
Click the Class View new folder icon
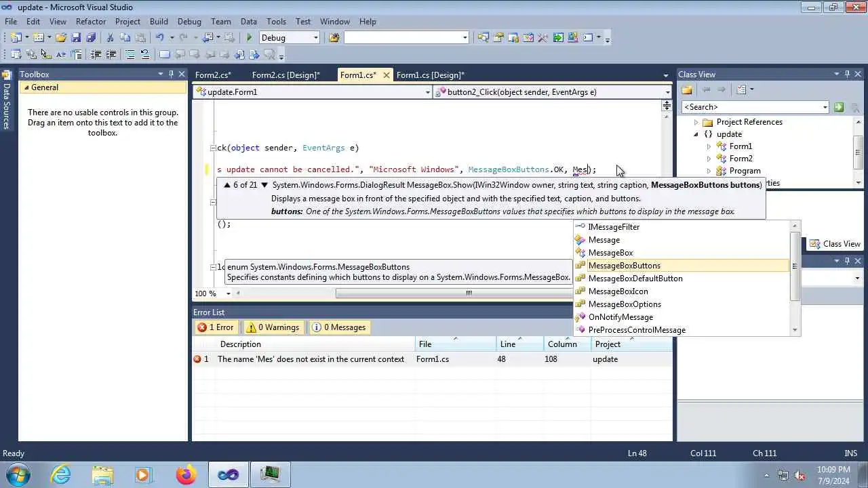(x=687, y=89)
